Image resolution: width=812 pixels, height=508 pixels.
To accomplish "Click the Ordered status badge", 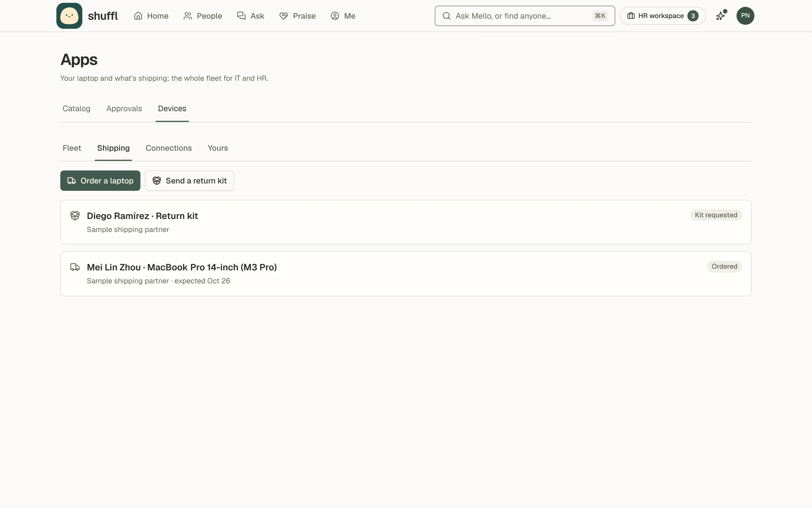I will click(x=724, y=266).
